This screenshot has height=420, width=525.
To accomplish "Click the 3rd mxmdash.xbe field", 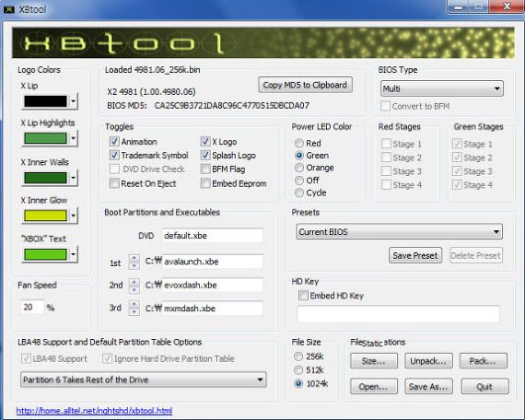I will [212, 309].
